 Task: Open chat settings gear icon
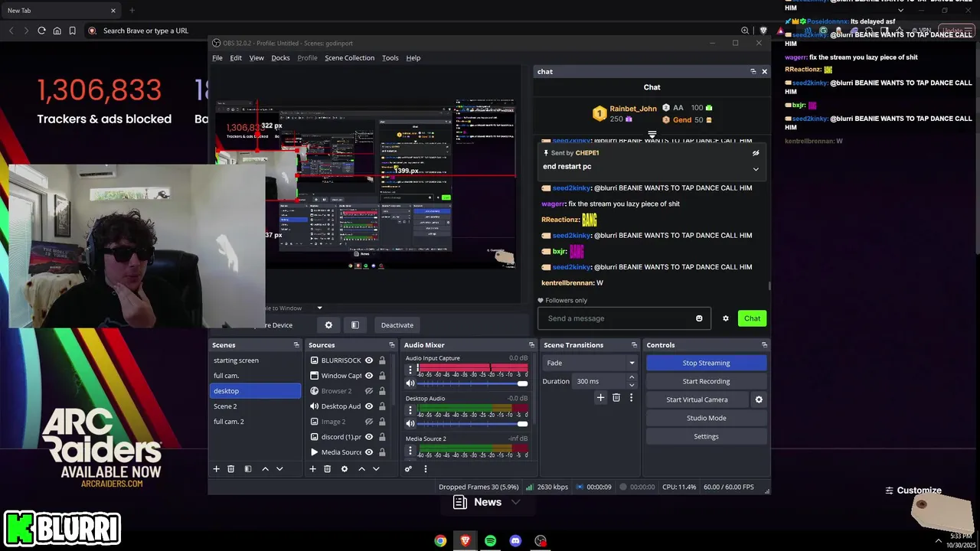[726, 318]
